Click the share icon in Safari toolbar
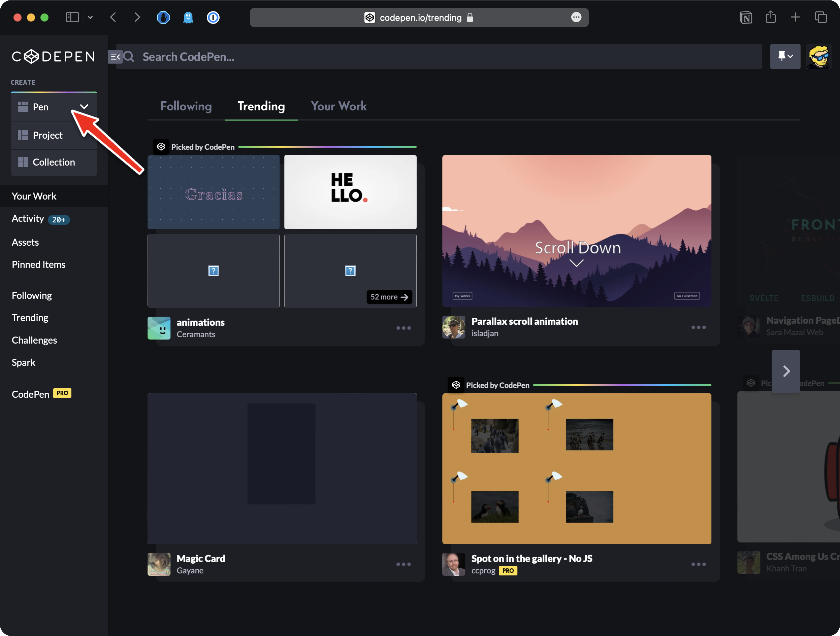 point(771,17)
